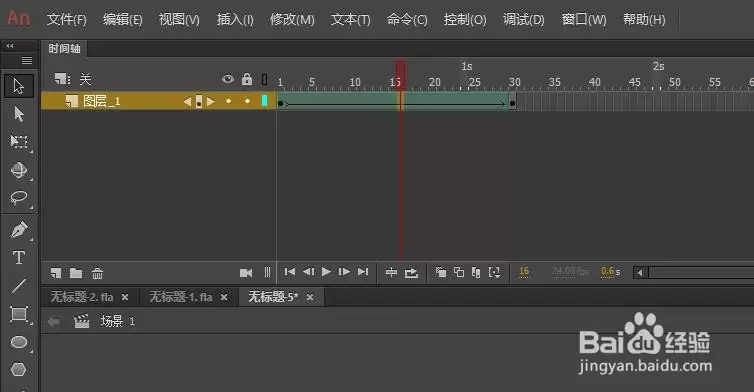Add a new layer folder
The height and width of the screenshot is (392, 754).
coord(76,273)
